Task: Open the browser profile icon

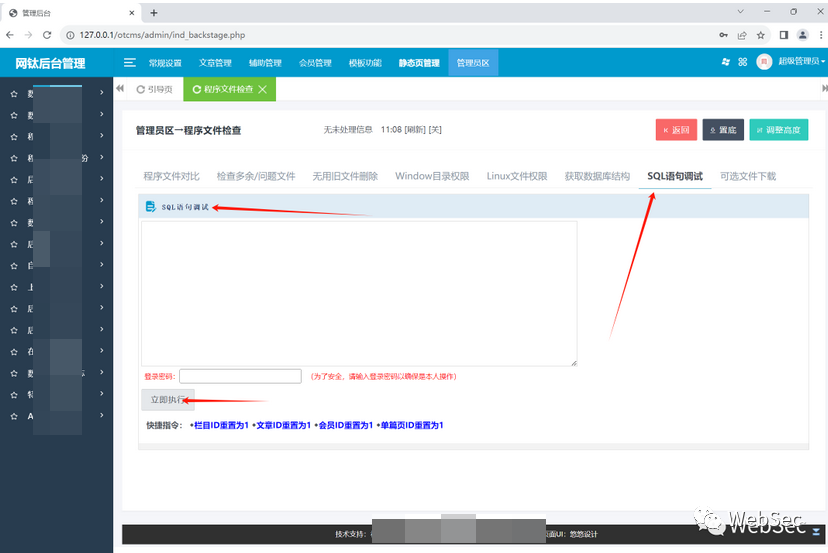Action: tap(803, 35)
